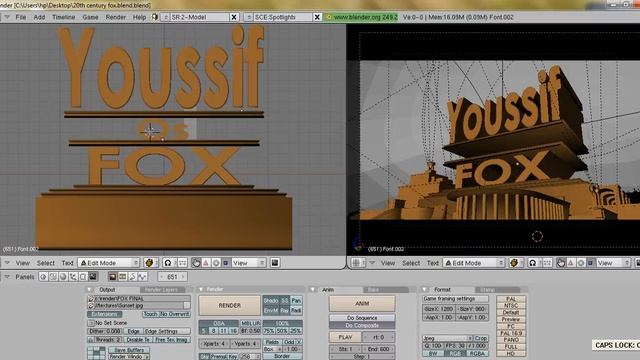Open the File menu
Viewport: 640px width, 360px height.
[20, 17]
